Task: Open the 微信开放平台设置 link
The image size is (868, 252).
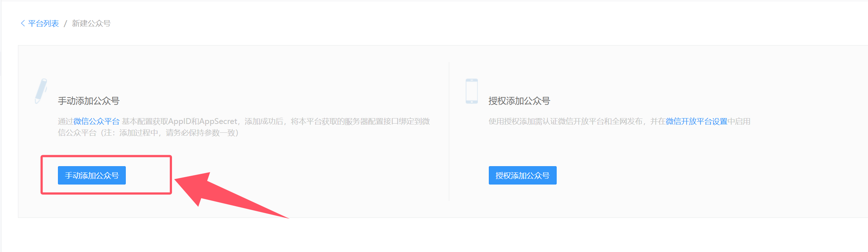Action: click(696, 121)
